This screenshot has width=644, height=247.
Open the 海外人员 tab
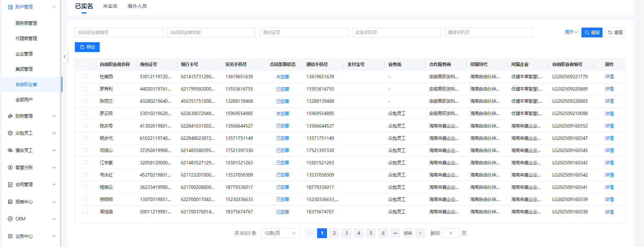pyautogui.click(x=137, y=6)
